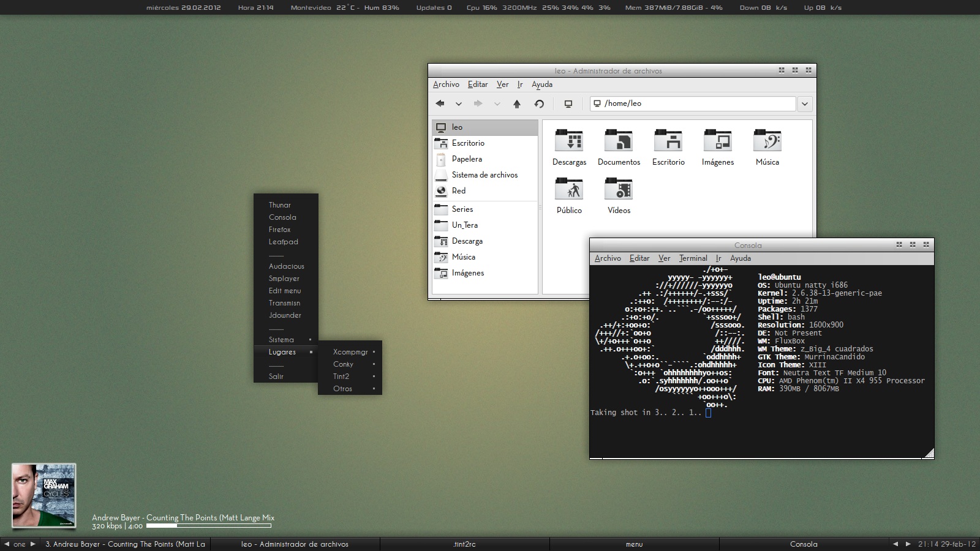Reload the current folder view
The image size is (980, 551).
tap(539, 103)
